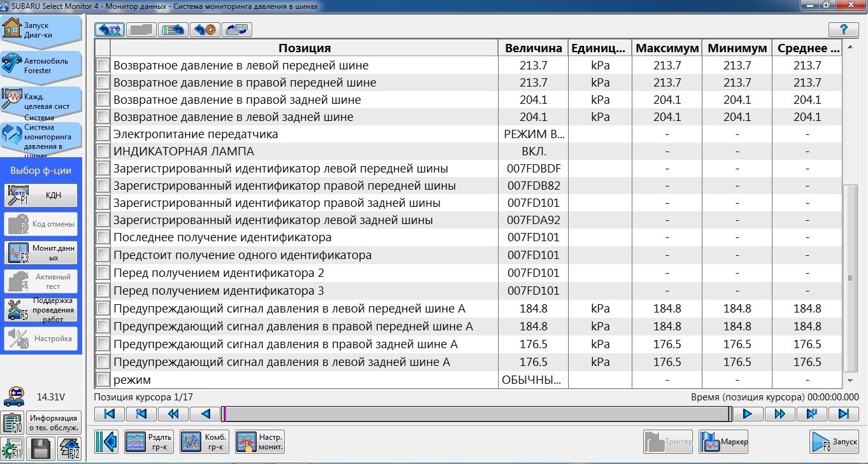The height and width of the screenshot is (464, 868).
Task: Click the battery voltage car icon
Action: click(13, 397)
